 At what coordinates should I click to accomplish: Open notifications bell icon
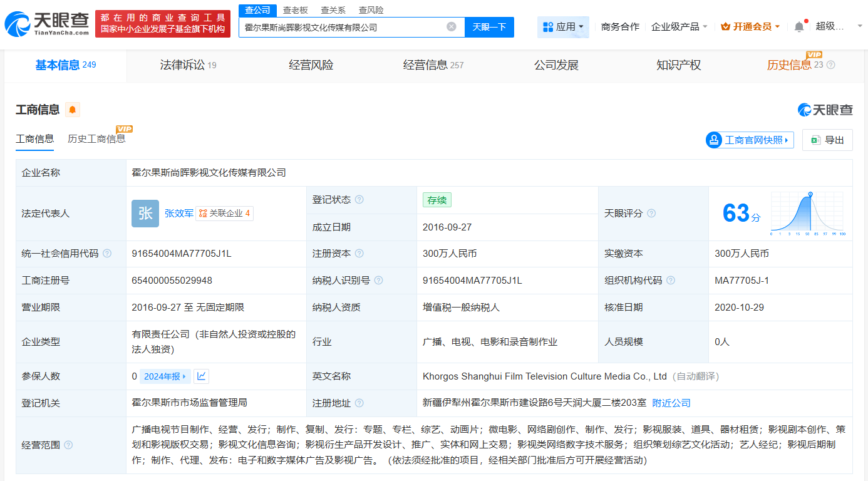(798, 27)
